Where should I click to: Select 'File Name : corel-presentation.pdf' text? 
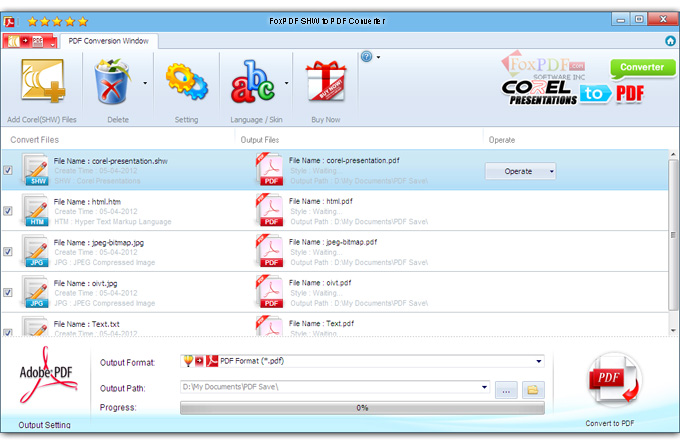pos(344,160)
